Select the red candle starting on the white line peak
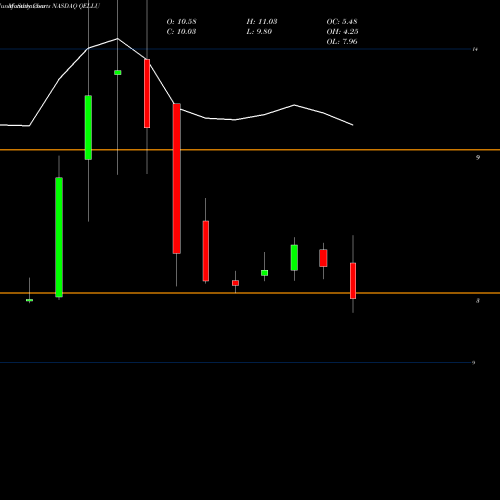Screen dimensions: 500x500 [147, 93]
